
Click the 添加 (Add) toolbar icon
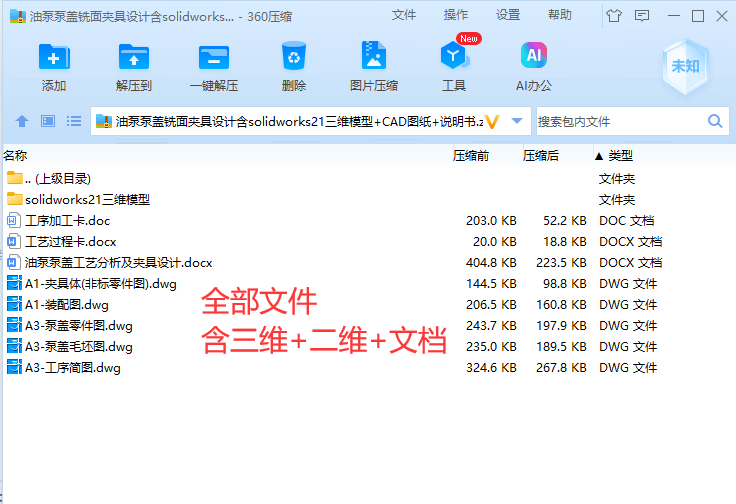click(x=54, y=57)
